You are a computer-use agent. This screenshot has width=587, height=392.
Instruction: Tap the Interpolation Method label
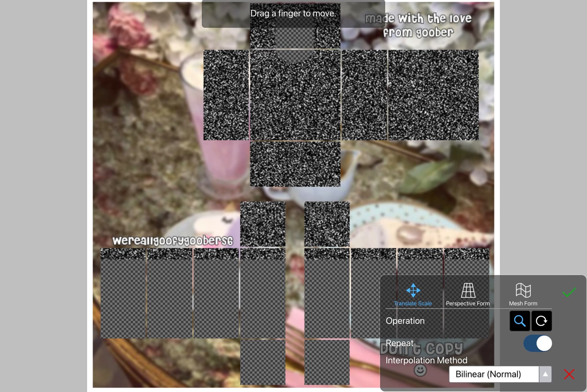point(426,360)
